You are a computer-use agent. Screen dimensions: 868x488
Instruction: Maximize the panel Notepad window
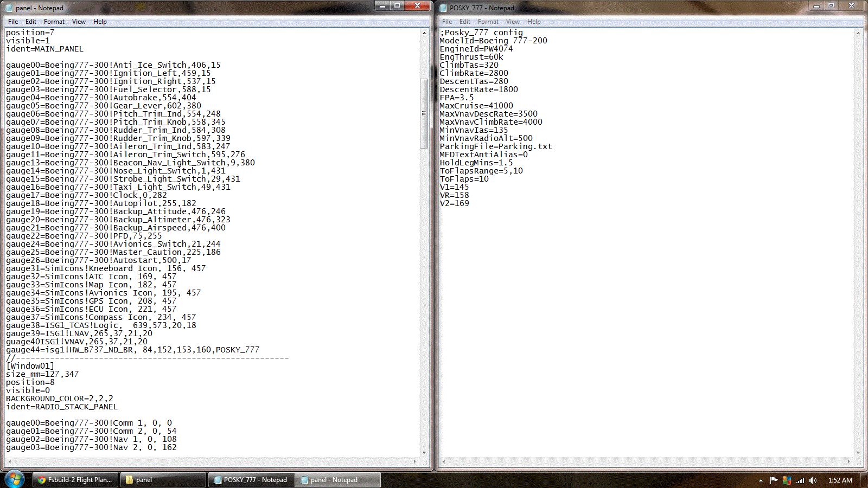(x=397, y=5)
